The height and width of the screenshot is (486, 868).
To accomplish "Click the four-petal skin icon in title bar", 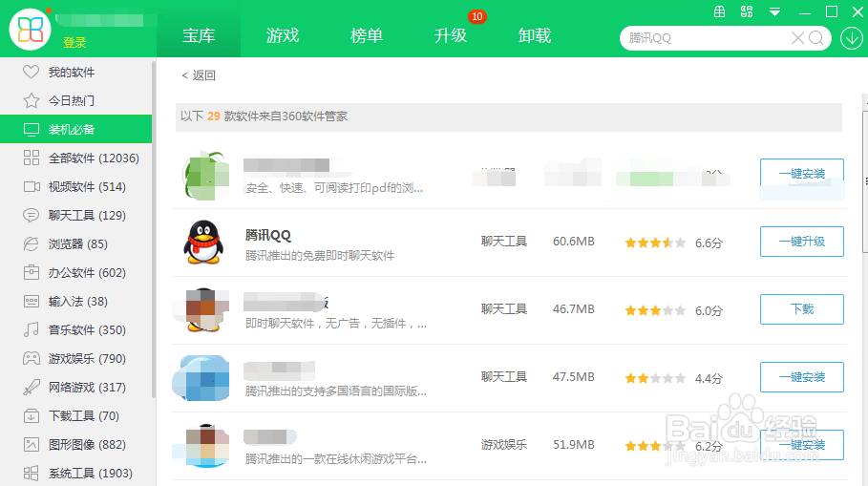I will pos(747,11).
